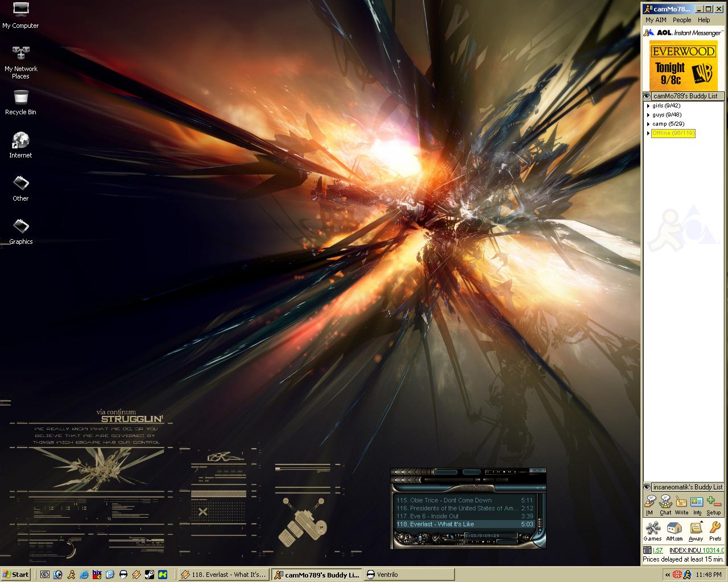Expand the girls (9/42) buddy group
The image size is (728, 582).
point(648,106)
